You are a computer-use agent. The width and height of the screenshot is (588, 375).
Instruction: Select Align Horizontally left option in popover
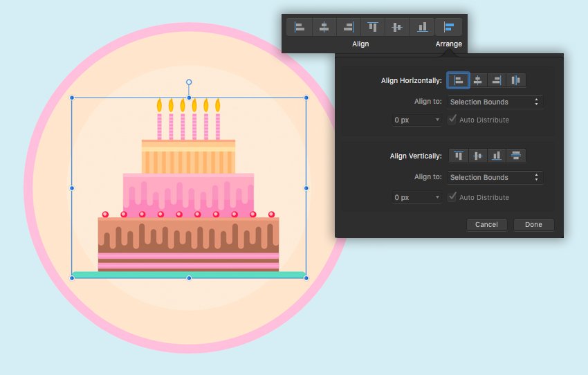[x=458, y=80]
